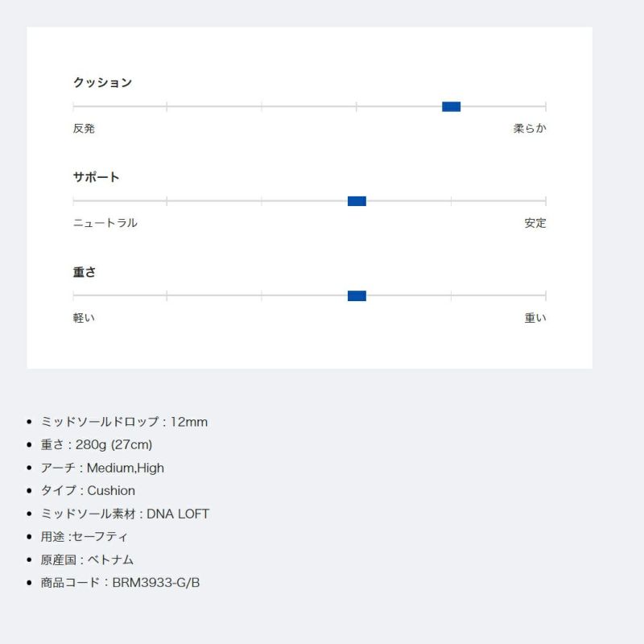Click the blue support slider marker
The height and width of the screenshot is (644, 644).
(x=357, y=201)
